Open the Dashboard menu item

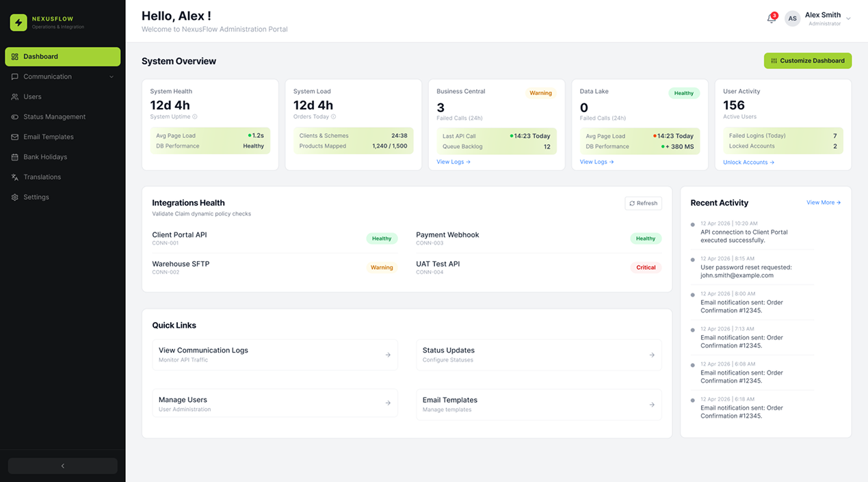pos(63,57)
